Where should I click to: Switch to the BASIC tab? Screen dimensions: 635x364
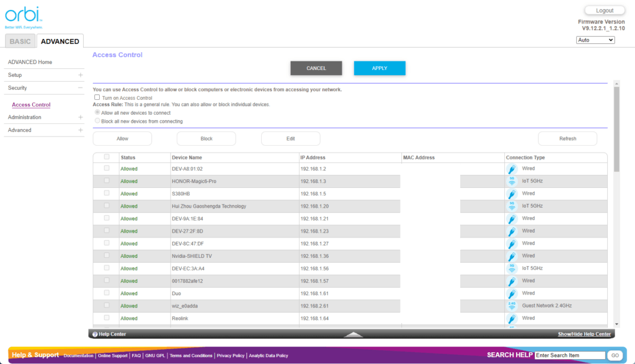[20, 42]
